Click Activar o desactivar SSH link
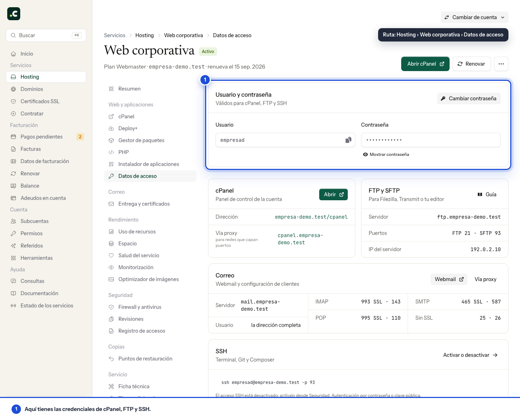The image size is (520, 420). (470, 355)
